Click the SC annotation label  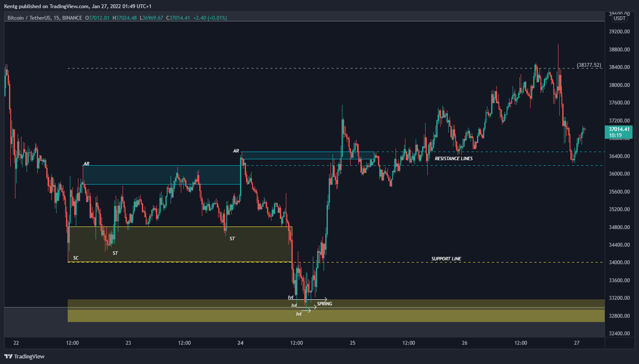76,258
